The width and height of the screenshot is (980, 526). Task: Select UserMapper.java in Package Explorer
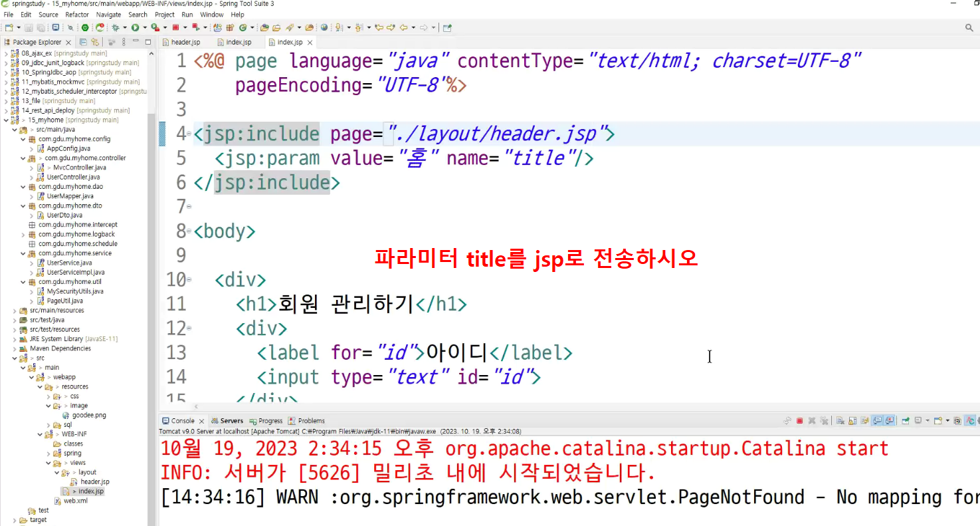click(x=70, y=196)
